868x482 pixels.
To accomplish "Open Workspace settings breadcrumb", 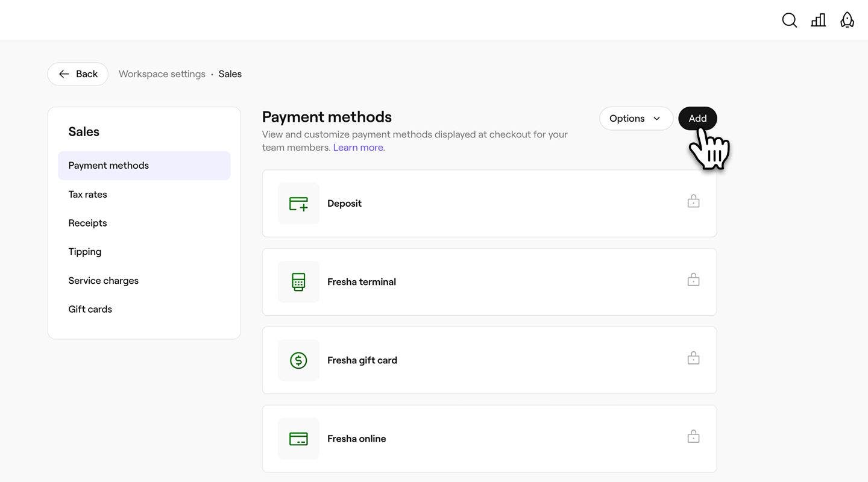I will point(162,74).
